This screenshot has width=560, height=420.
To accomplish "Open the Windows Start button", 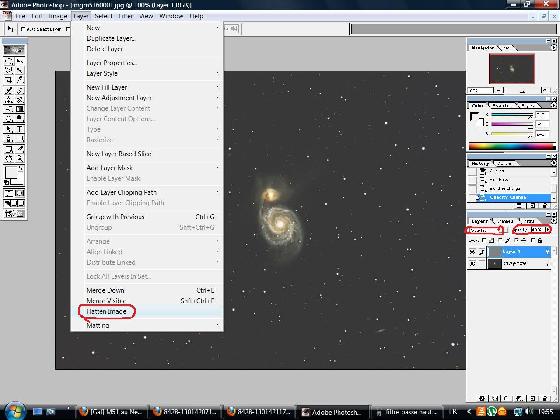I will (x=14, y=411).
